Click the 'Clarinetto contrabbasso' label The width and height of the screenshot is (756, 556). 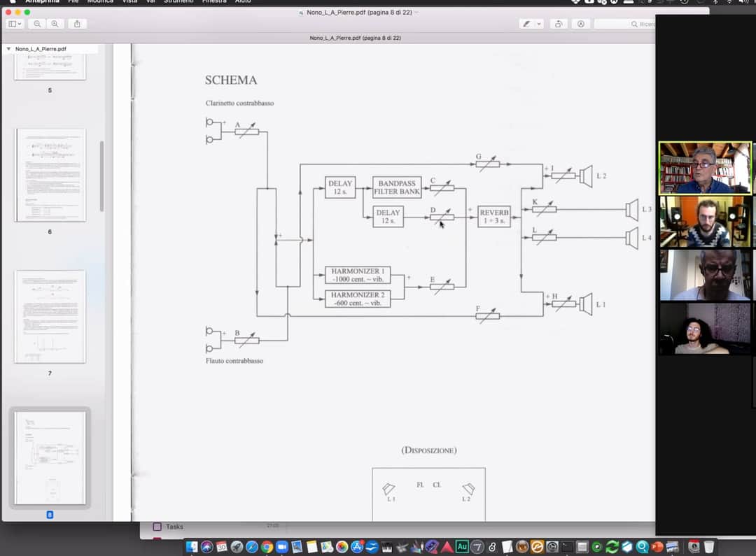(x=239, y=103)
